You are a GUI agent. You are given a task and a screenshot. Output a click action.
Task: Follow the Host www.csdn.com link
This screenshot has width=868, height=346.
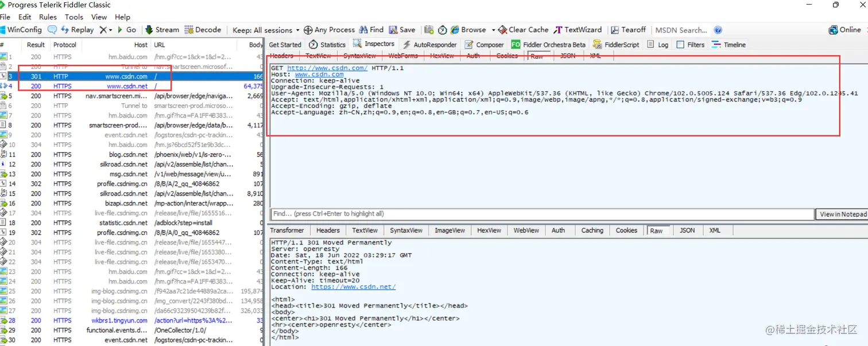pyautogui.click(x=319, y=74)
